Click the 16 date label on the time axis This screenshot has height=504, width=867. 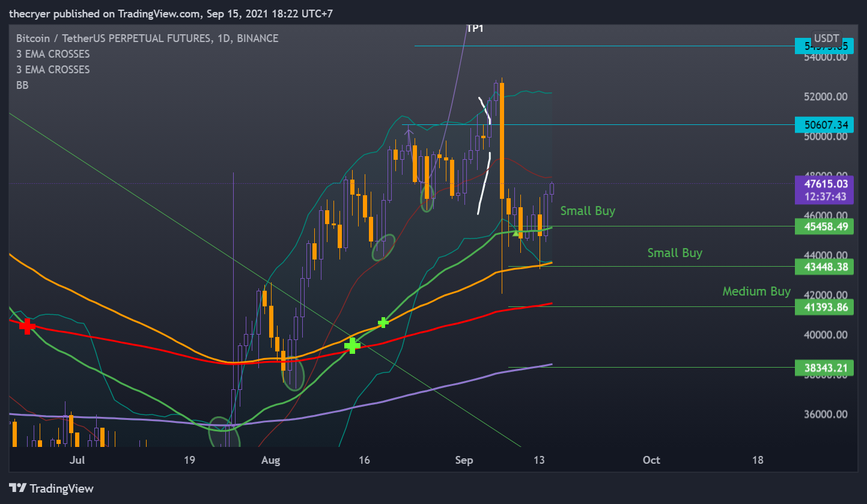coord(364,460)
